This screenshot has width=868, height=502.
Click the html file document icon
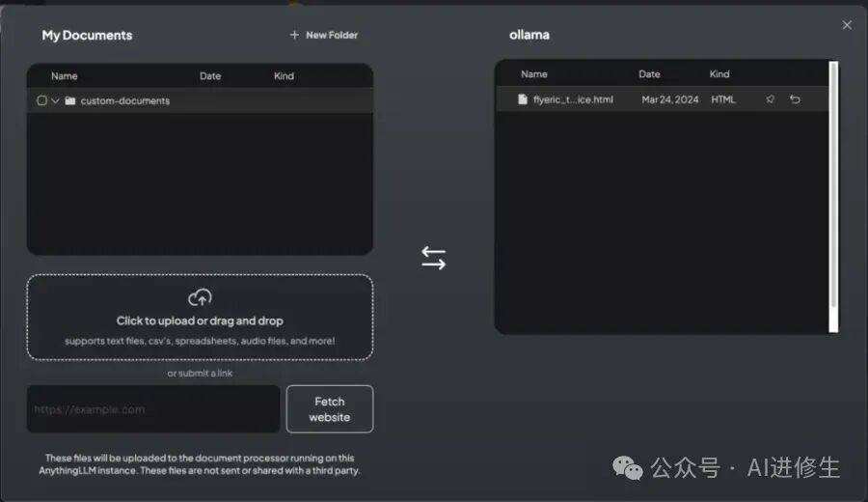[522, 99]
